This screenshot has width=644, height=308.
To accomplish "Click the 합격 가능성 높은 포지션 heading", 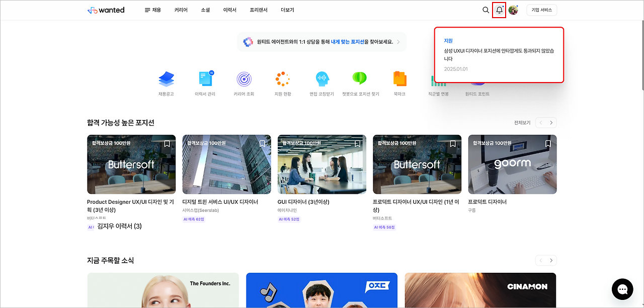I will point(121,123).
